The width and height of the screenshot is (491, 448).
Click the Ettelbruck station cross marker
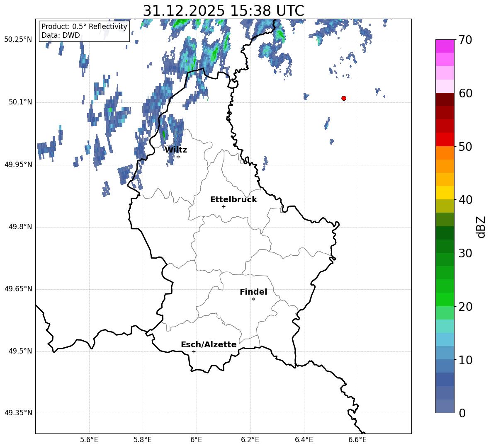[x=224, y=206]
